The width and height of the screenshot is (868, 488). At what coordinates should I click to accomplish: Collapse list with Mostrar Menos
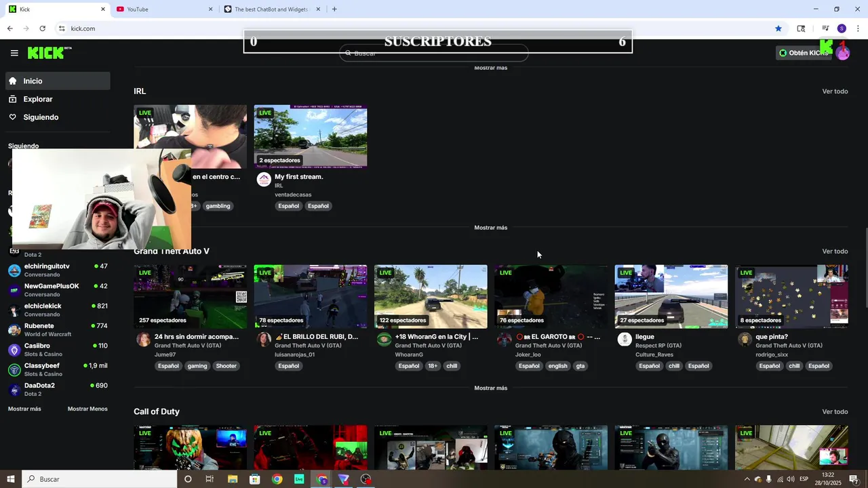pyautogui.click(x=87, y=409)
